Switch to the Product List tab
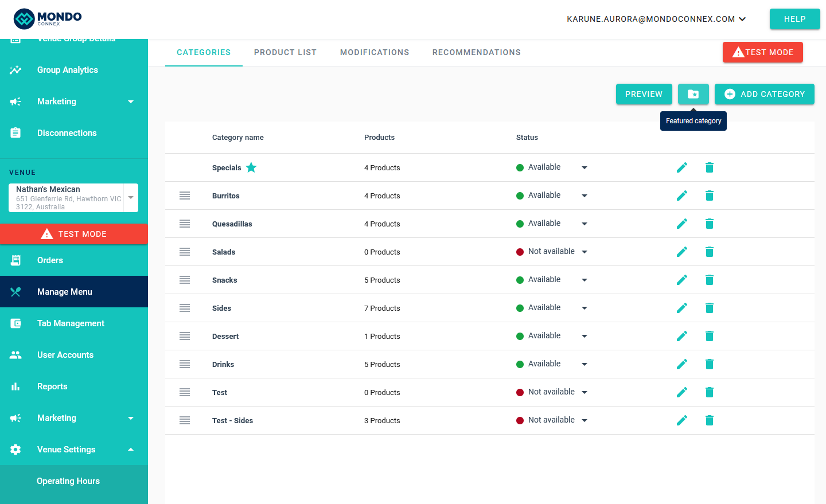Viewport: 826px width, 504px height. [x=285, y=52]
